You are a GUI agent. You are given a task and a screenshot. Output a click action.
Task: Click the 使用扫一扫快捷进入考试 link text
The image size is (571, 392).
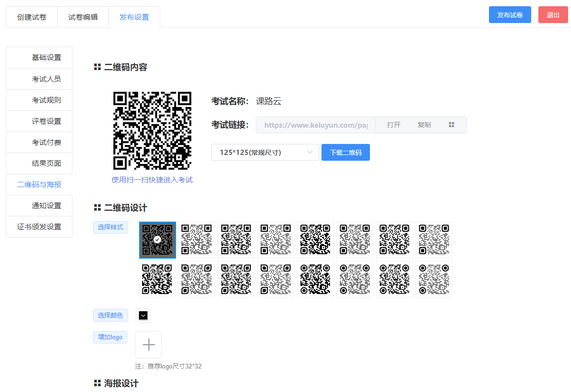152,180
